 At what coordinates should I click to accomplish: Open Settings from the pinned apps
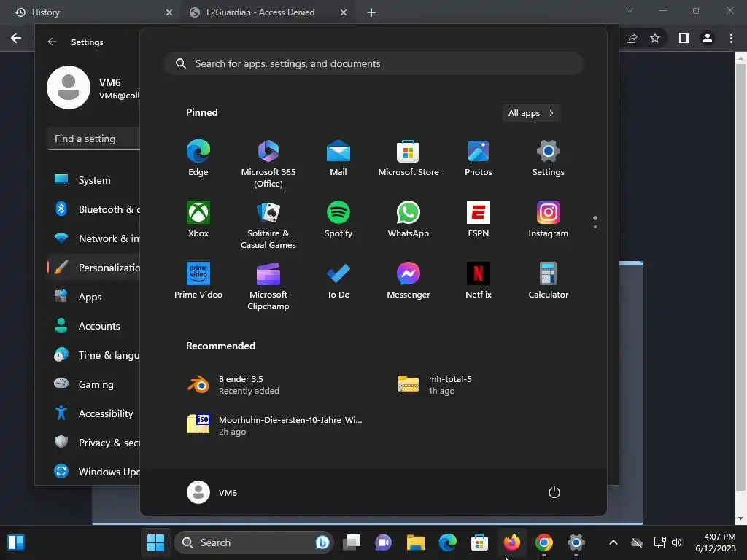[x=549, y=158]
